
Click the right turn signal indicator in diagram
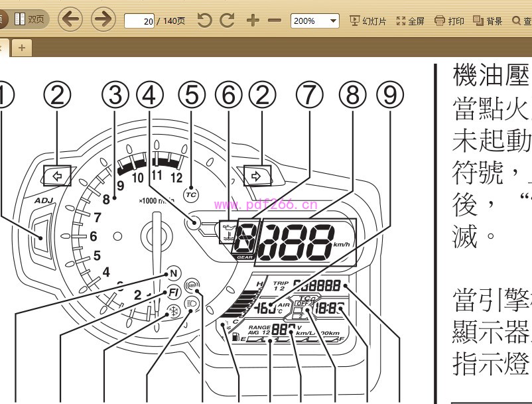[x=255, y=177]
